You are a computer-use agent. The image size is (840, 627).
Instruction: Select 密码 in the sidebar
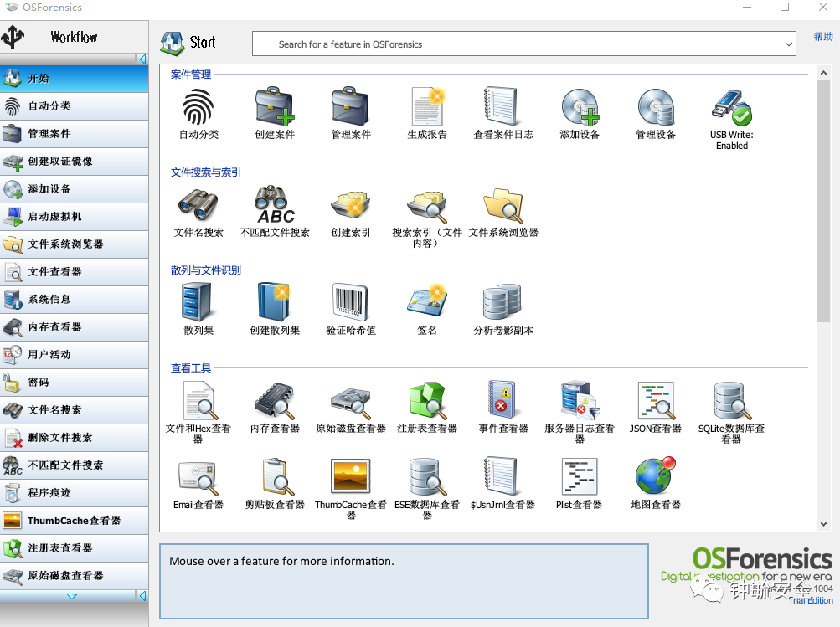[x=74, y=383]
